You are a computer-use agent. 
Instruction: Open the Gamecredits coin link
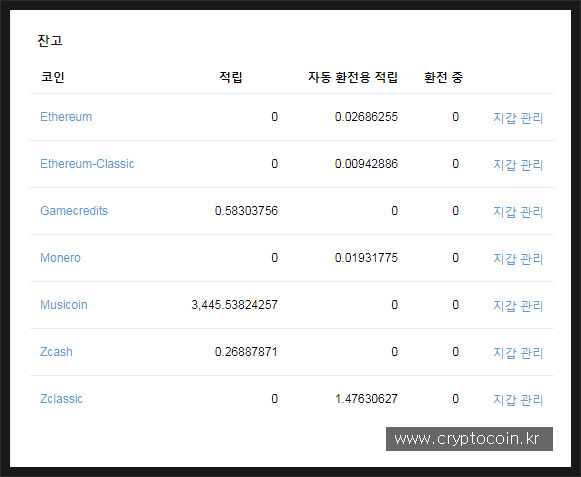pos(74,211)
